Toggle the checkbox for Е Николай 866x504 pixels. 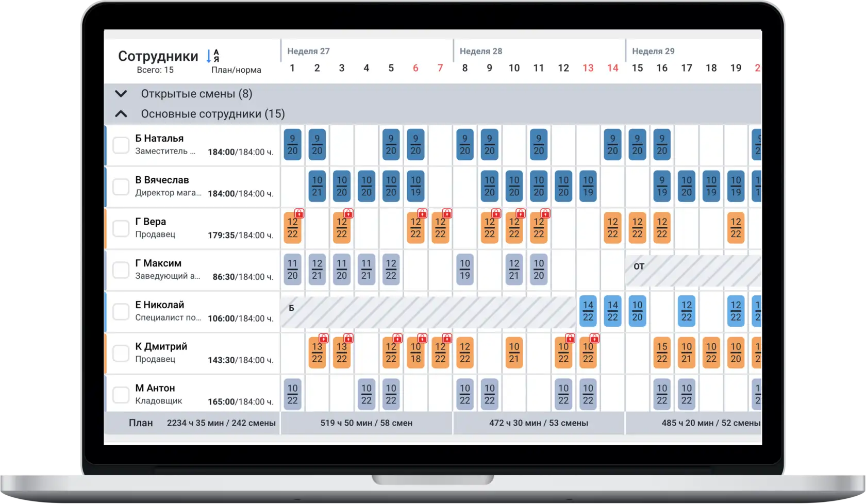[x=121, y=312]
